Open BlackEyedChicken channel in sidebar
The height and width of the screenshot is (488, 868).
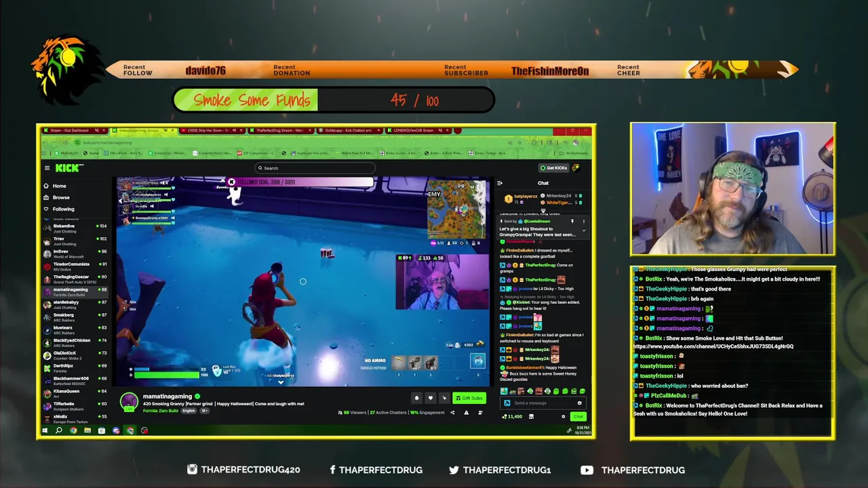[x=75, y=343]
